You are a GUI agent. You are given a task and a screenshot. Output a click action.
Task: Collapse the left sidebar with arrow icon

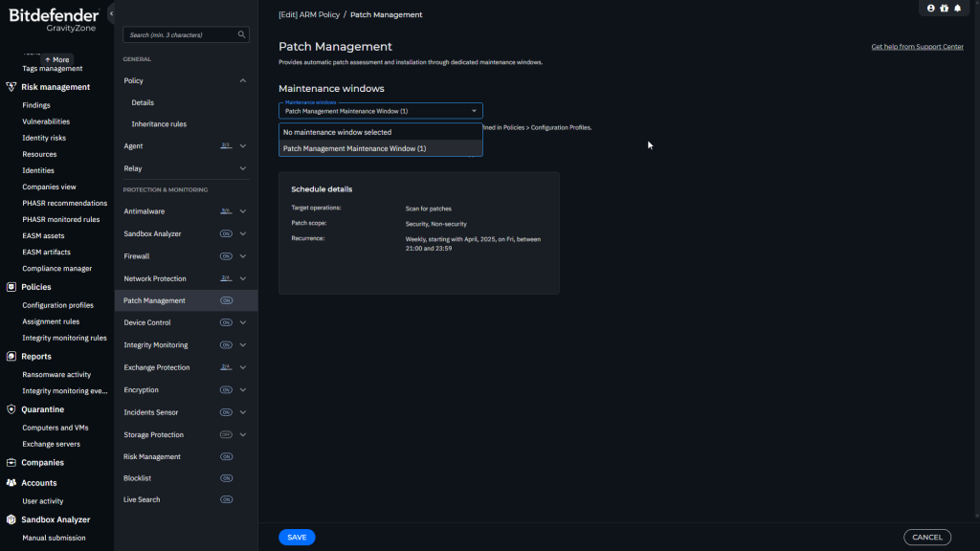click(111, 13)
